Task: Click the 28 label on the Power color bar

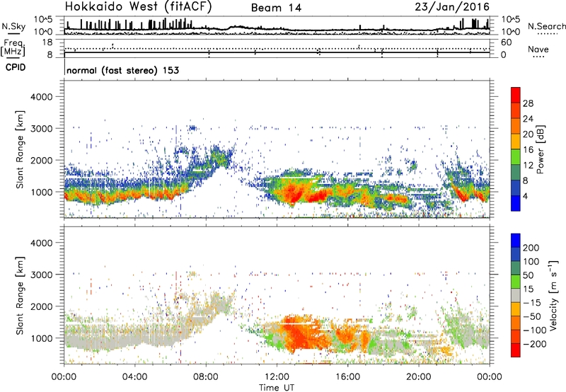Action: point(528,103)
